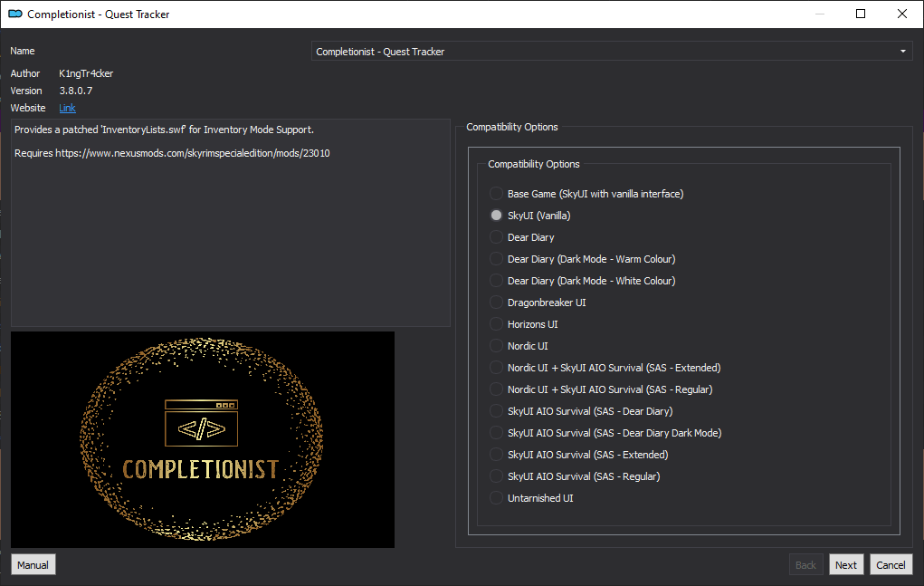Click the Next button
Image resolution: width=924 pixels, height=586 pixels.
[846, 565]
